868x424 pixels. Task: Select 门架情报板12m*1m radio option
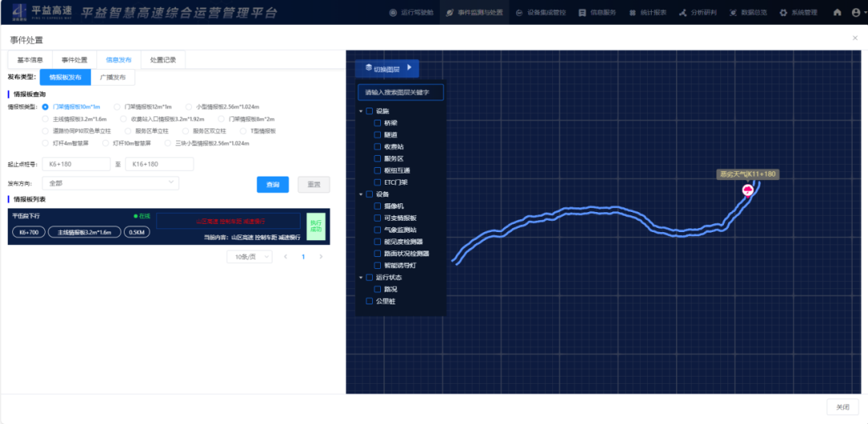pyautogui.click(x=117, y=106)
